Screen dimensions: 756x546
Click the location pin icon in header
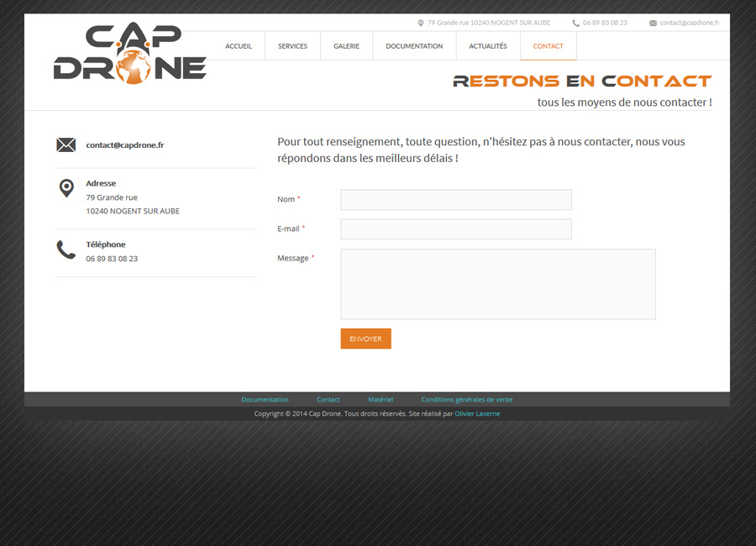pyautogui.click(x=421, y=24)
